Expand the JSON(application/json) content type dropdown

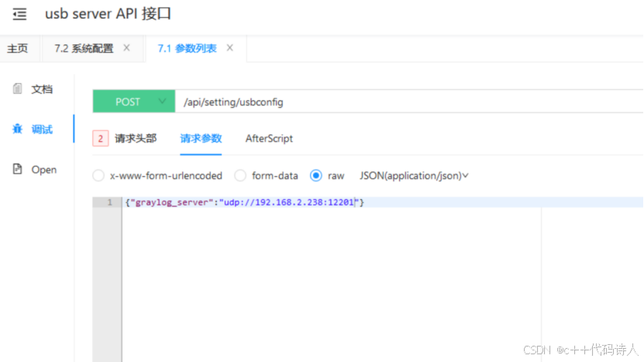tap(414, 176)
